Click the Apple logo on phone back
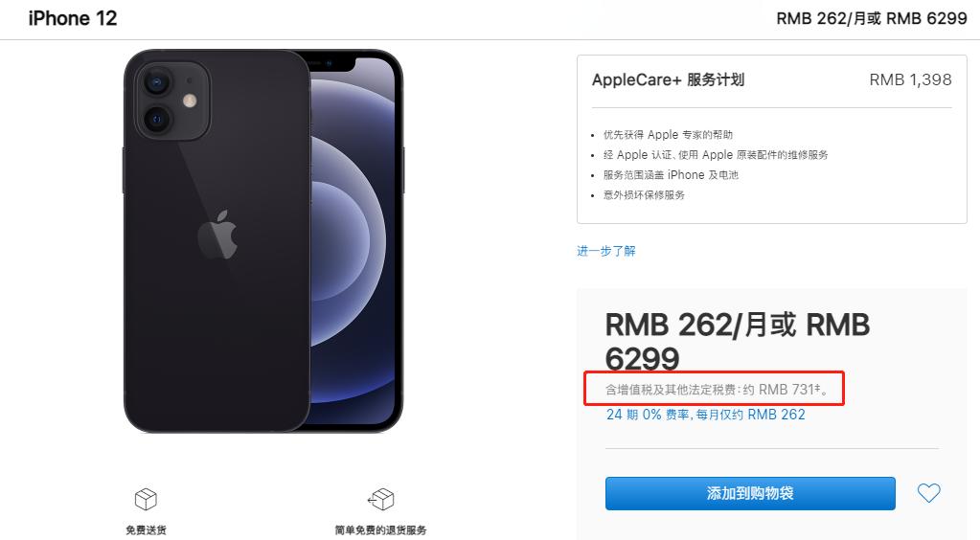Image resolution: width=980 pixels, height=540 pixels. pyautogui.click(x=217, y=235)
